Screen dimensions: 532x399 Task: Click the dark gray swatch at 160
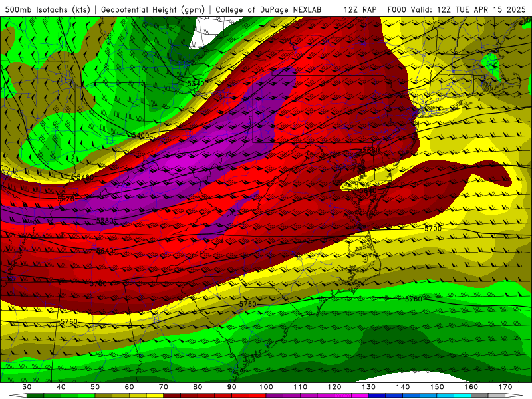[480, 396]
